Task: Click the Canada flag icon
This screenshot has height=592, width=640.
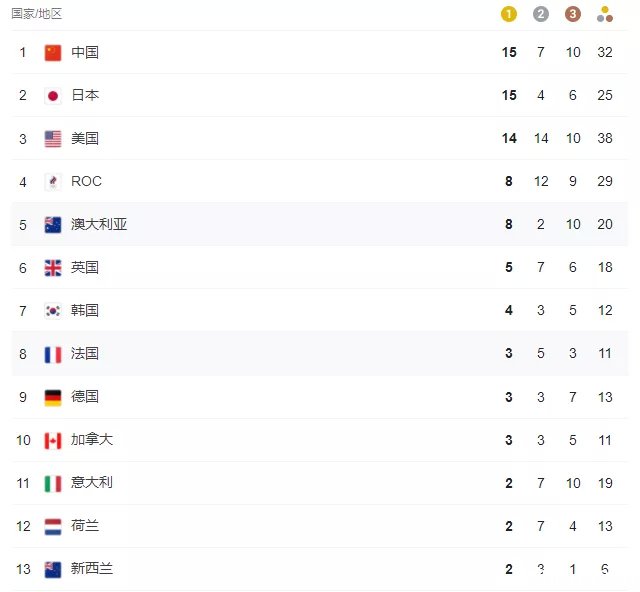Action: pyautogui.click(x=53, y=441)
